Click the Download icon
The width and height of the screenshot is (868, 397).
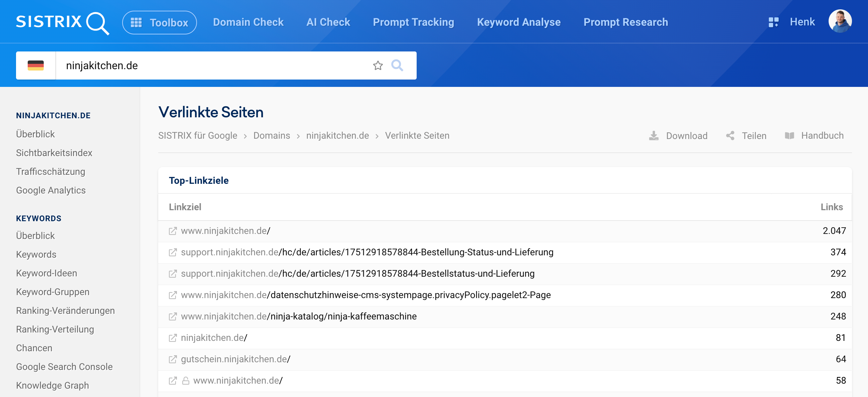(654, 136)
